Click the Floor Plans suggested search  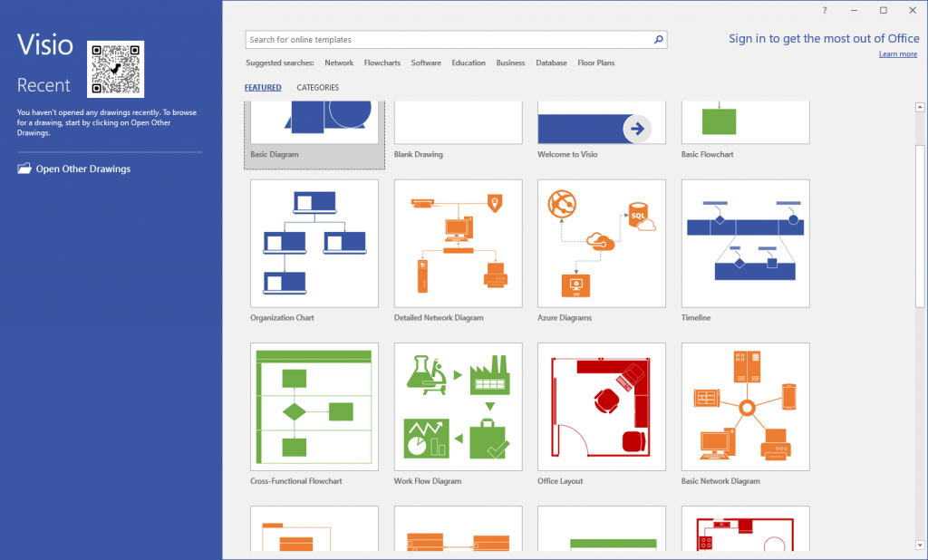click(596, 63)
